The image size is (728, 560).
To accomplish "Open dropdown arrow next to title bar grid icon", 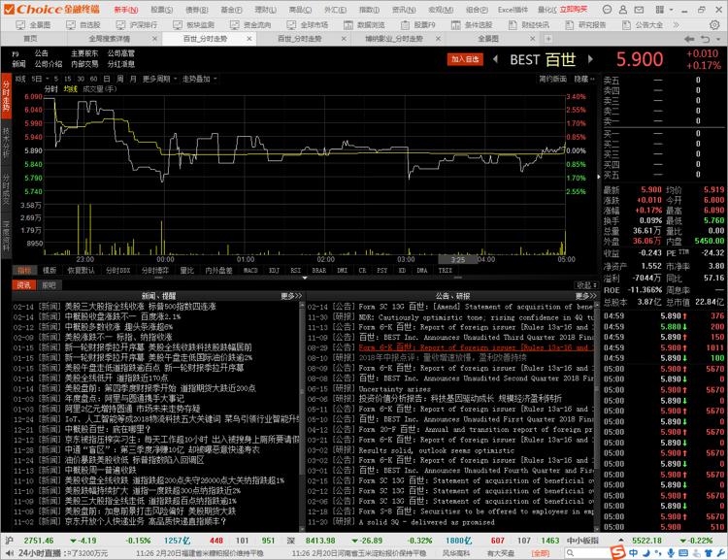I will (x=672, y=10).
